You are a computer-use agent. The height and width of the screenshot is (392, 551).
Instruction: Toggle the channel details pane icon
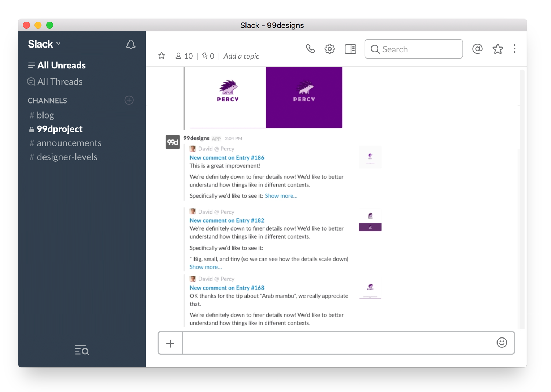350,49
